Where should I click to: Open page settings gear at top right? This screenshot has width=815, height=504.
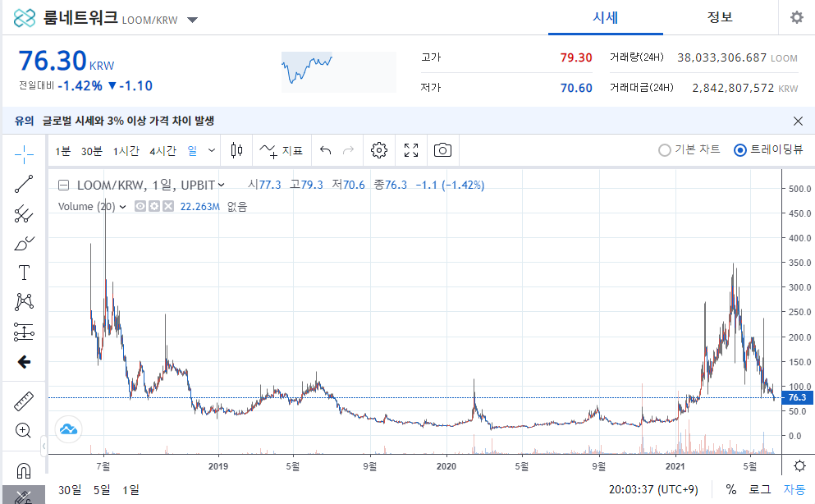point(797,18)
